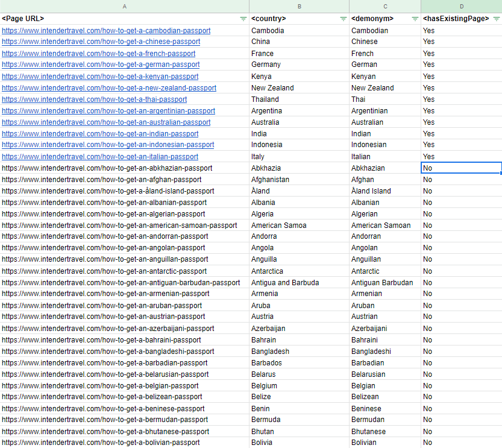The image size is (502, 448).
Task: Open the filter icon for Page URL column
Action: point(243,19)
